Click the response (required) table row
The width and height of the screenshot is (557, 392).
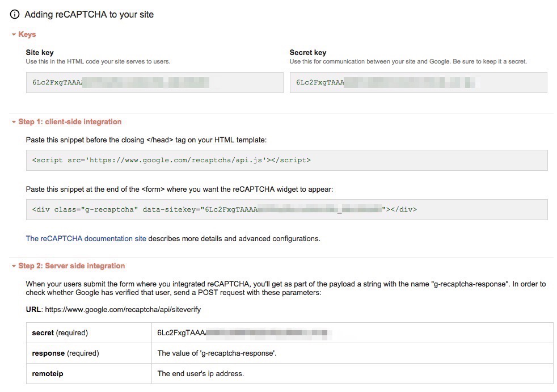[88, 353]
